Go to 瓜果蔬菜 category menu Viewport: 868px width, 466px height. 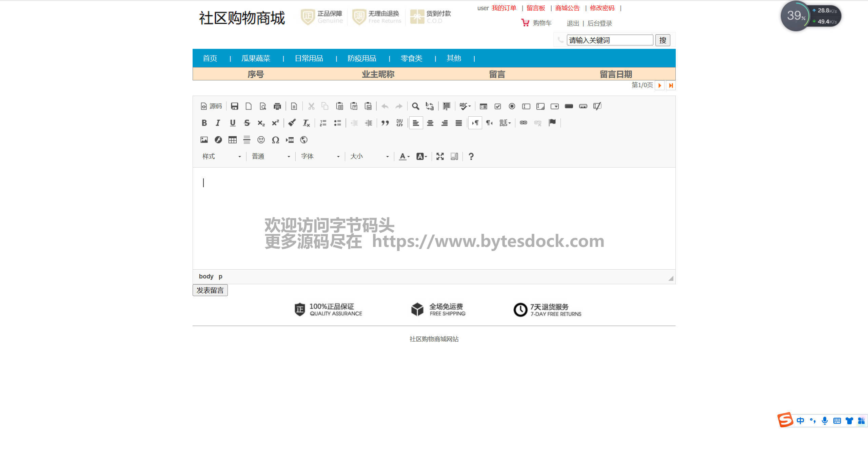[x=256, y=58]
